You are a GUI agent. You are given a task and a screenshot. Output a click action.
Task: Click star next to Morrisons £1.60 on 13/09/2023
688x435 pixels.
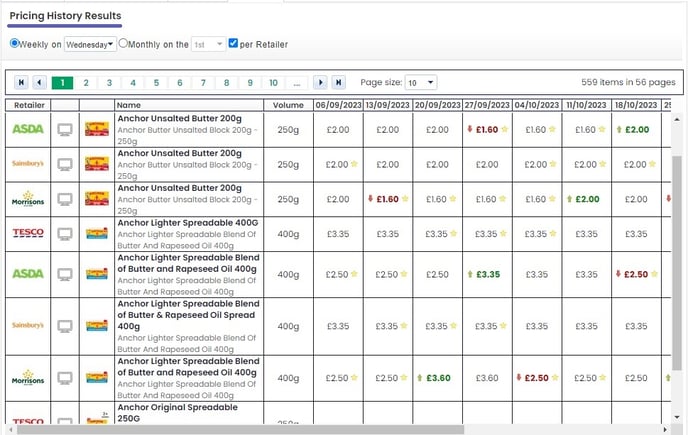405,199
